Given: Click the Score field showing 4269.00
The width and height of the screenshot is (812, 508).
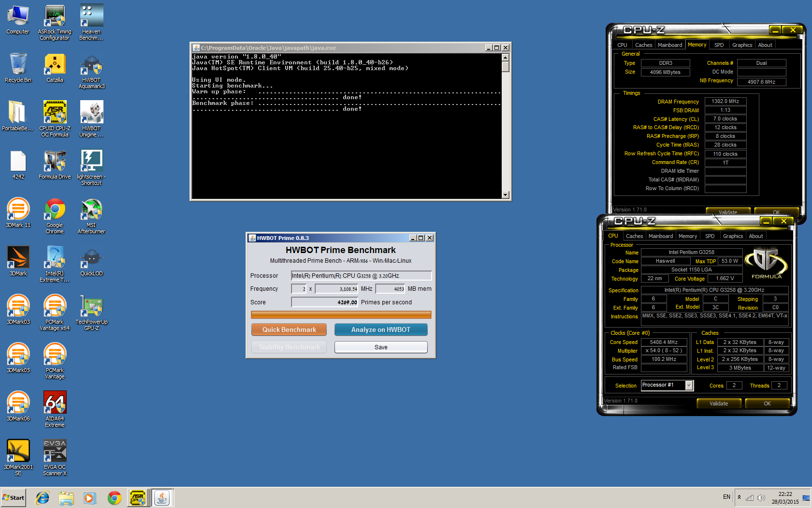Looking at the screenshot, I should click(324, 302).
